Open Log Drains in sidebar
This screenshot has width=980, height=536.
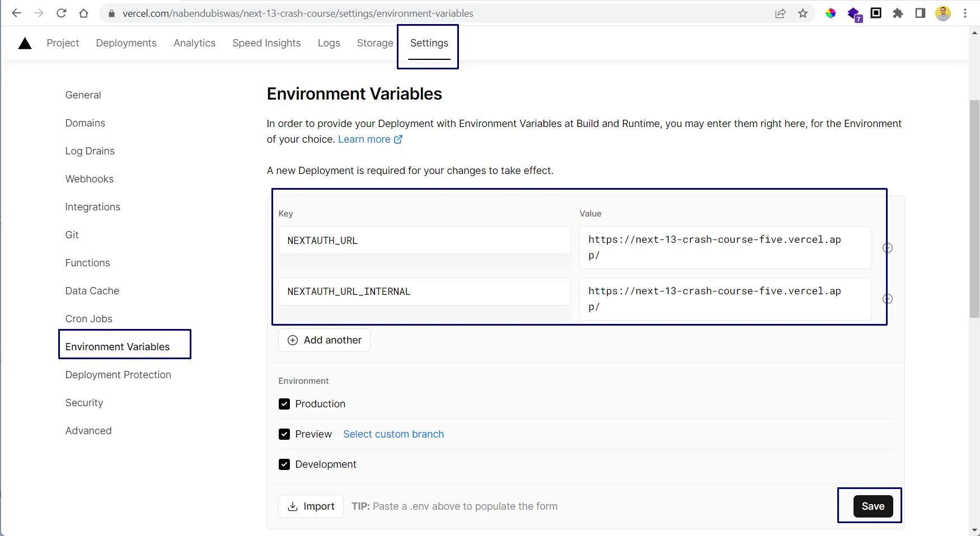90,151
